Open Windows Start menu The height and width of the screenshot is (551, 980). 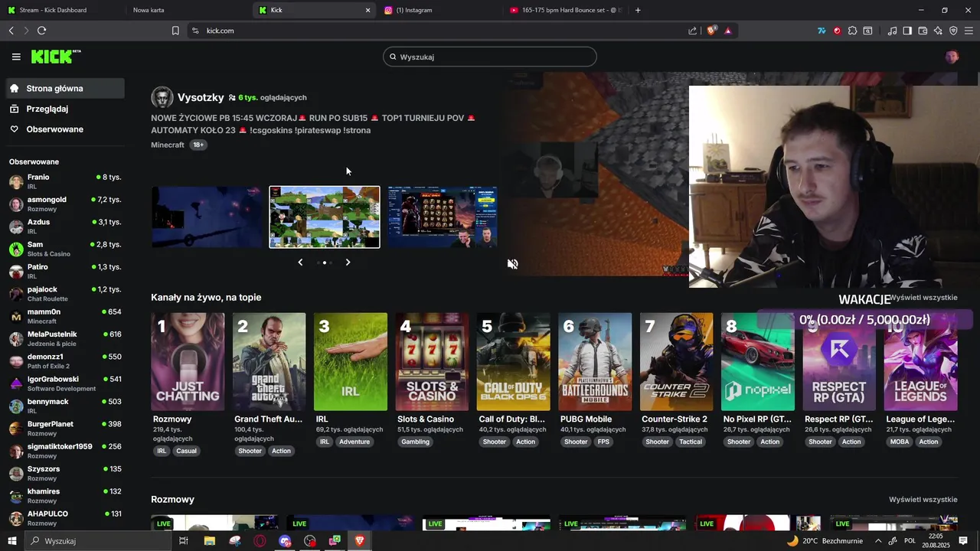[11, 541]
